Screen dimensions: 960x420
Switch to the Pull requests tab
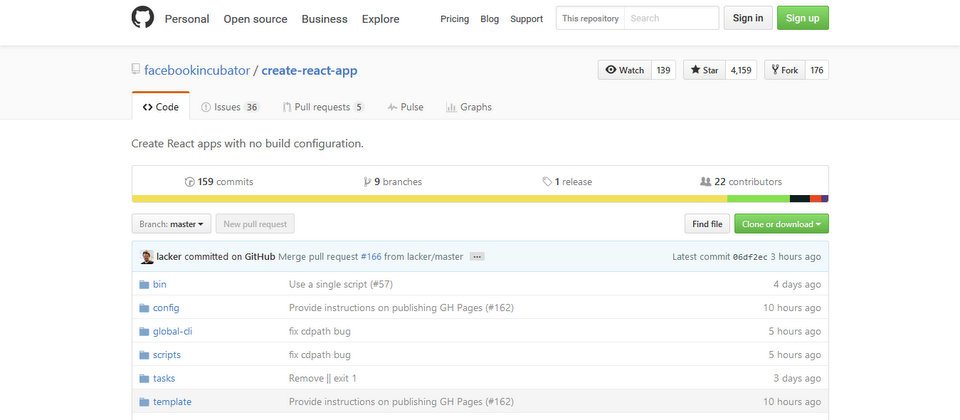click(x=323, y=107)
